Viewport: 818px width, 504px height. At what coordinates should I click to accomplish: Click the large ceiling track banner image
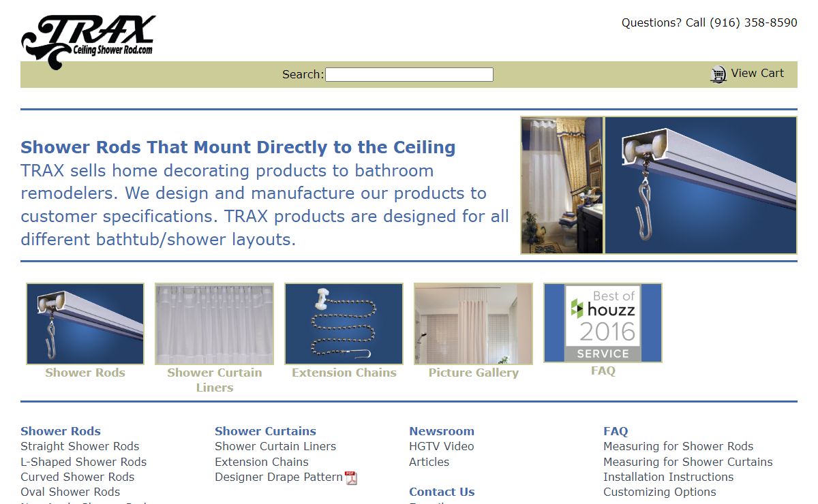coord(701,185)
